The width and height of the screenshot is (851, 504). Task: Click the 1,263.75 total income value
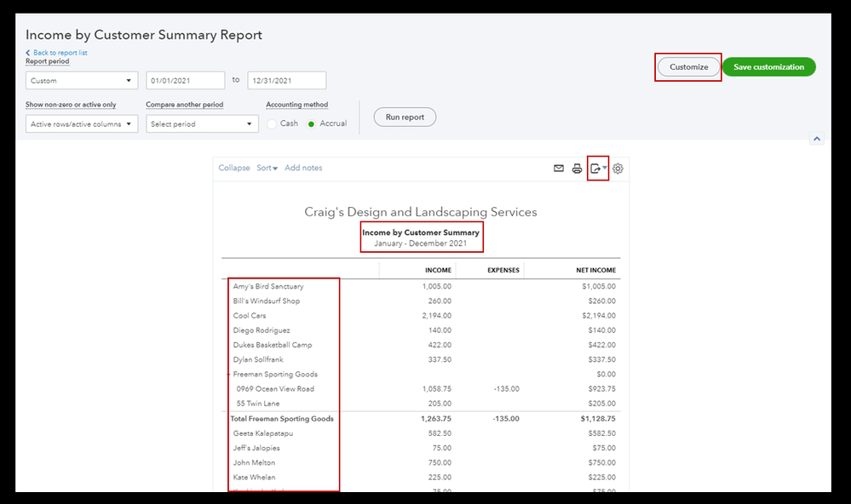(x=436, y=419)
